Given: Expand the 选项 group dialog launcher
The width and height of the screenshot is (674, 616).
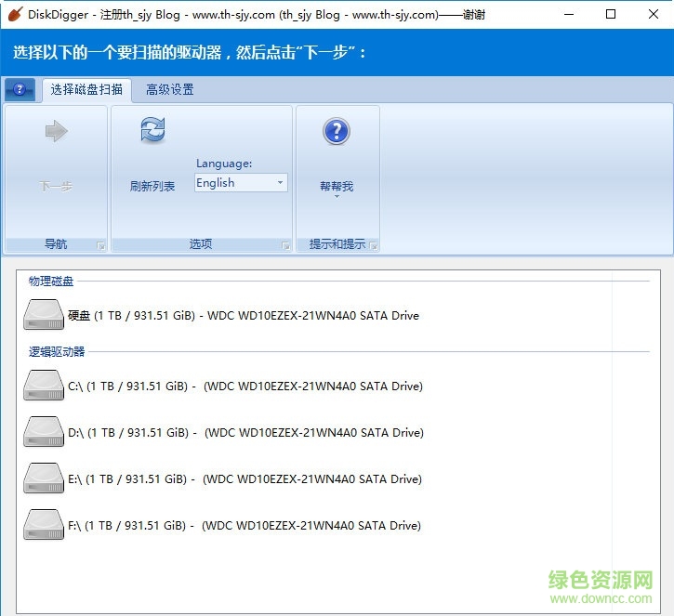Looking at the screenshot, I should [285, 245].
